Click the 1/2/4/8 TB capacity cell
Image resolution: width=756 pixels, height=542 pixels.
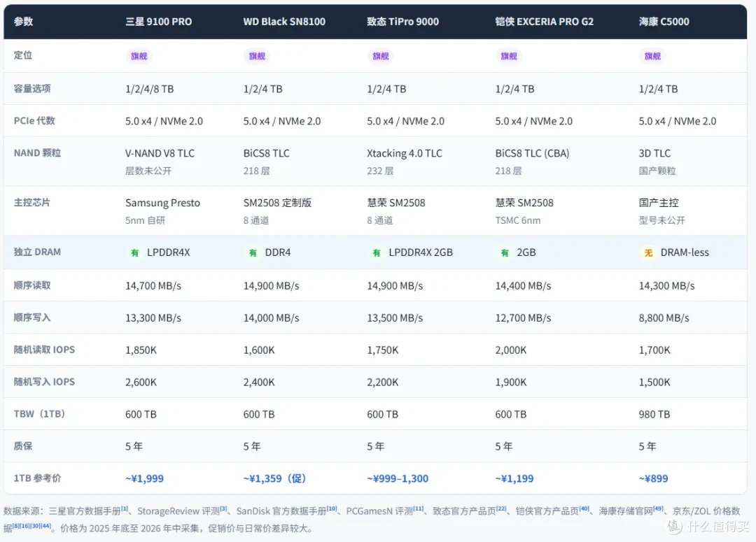coord(150,89)
